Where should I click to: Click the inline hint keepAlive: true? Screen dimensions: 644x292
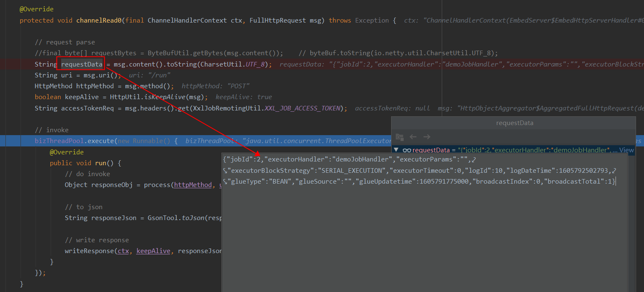[x=244, y=97]
